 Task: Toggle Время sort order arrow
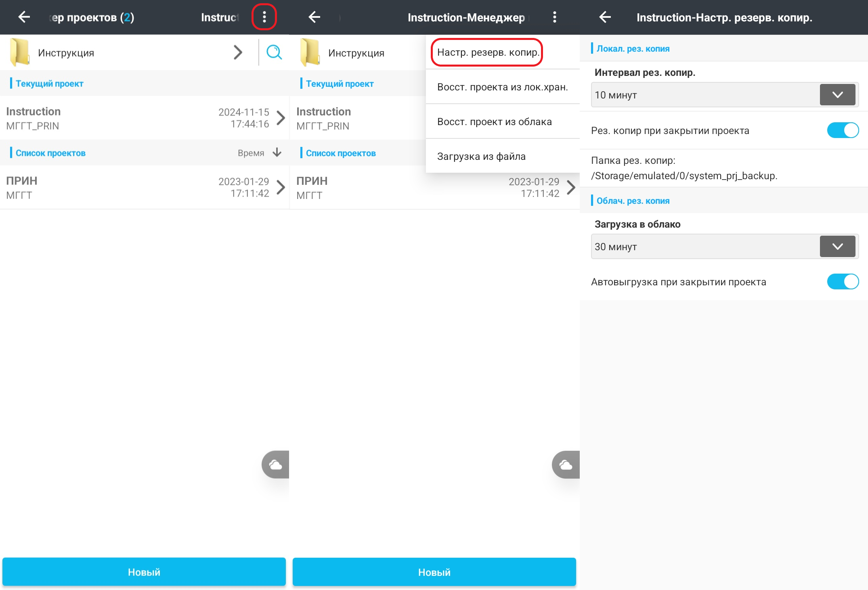(x=277, y=153)
